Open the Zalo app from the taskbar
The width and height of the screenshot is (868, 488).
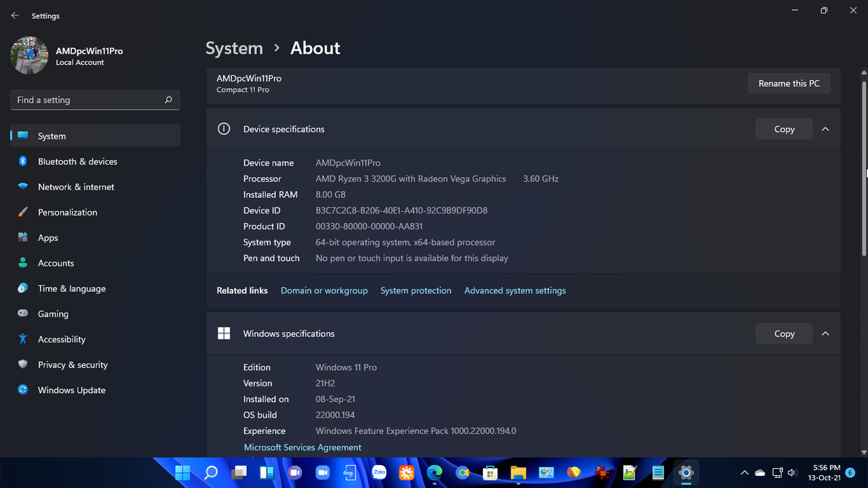pyautogui.click(x=378, y=472)
